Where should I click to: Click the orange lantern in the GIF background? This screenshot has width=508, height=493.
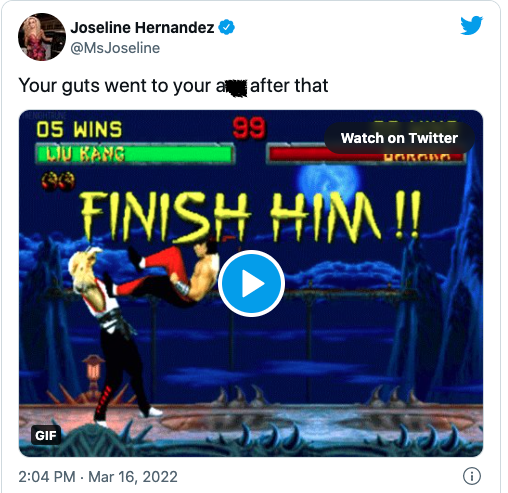[94, 368]
